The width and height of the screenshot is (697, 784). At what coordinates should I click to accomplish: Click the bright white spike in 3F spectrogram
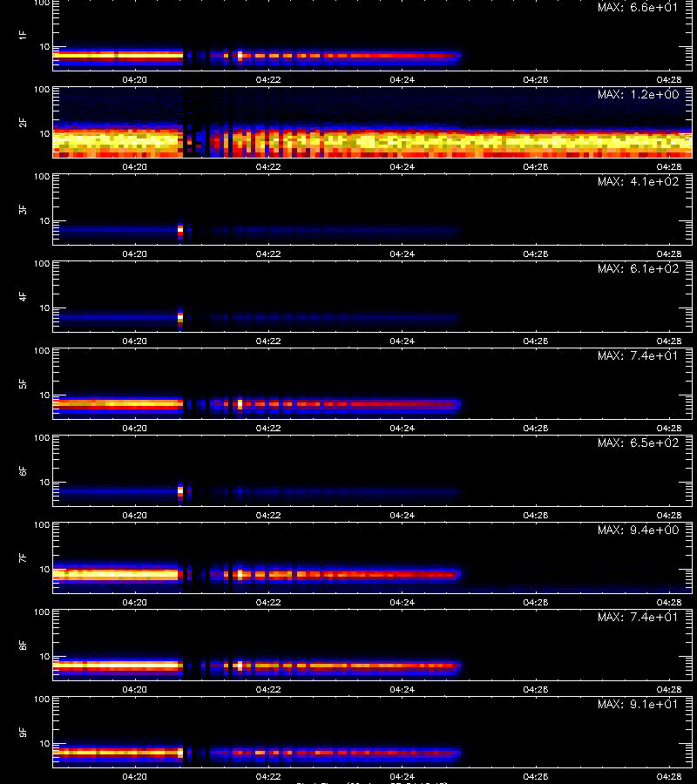pos(180,231)
